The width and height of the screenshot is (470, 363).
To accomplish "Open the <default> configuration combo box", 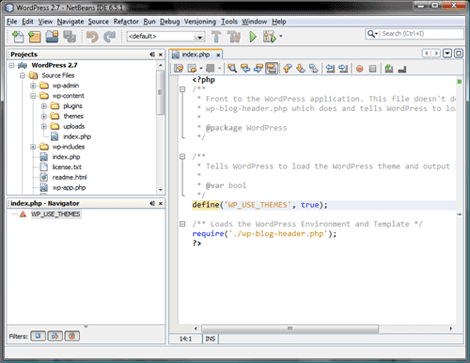I will coord(166,36).
